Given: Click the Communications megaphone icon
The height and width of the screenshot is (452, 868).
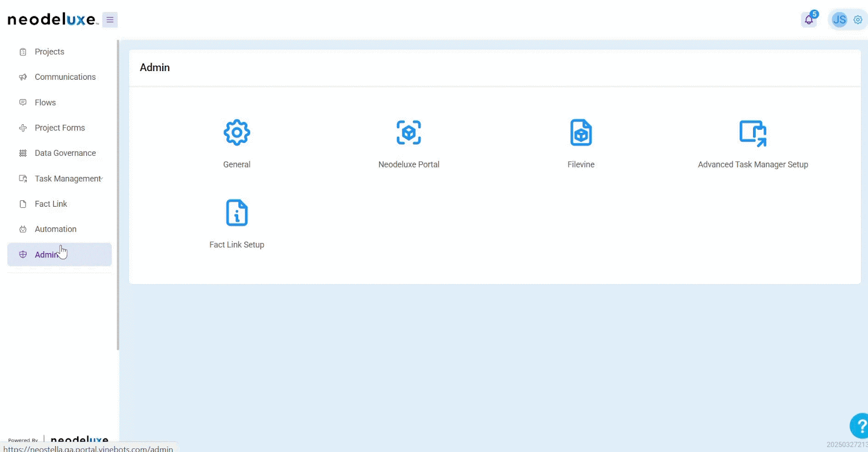Looking at the screenshot, I should 23,77.
